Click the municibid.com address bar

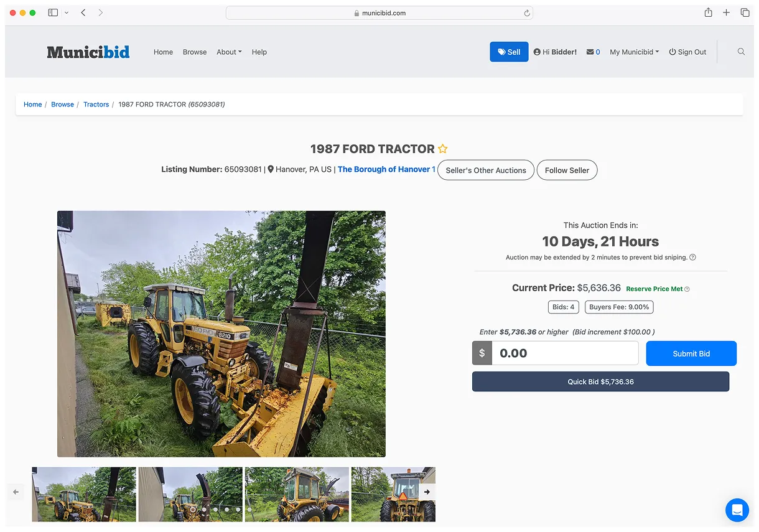379,12
